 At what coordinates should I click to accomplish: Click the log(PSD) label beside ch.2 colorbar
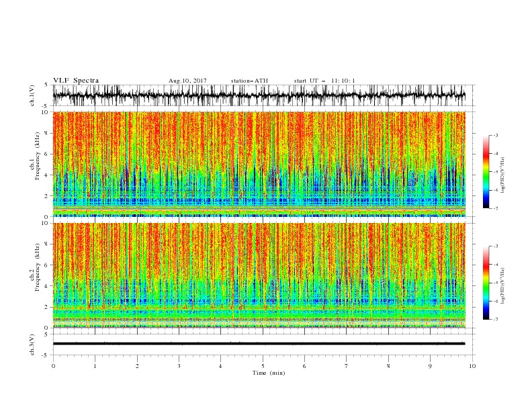[x=502, y=286]
